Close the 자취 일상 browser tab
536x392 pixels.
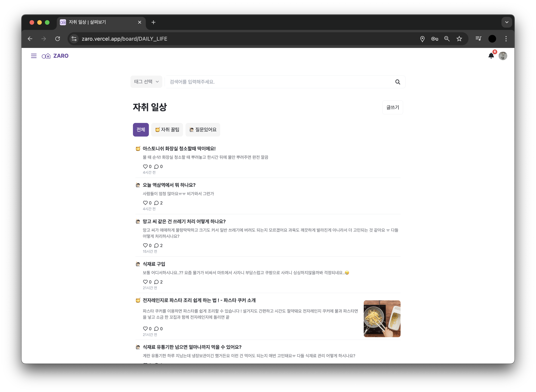140,22
